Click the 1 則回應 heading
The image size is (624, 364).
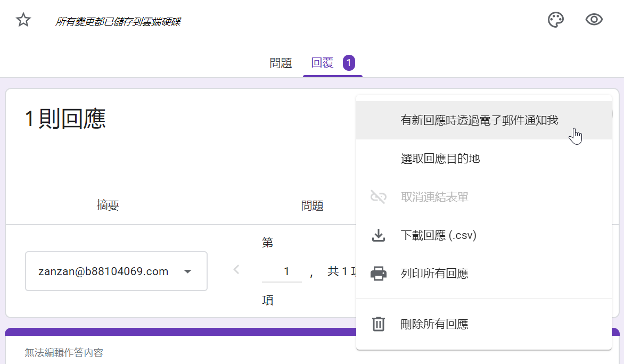(x=65, y=119)
